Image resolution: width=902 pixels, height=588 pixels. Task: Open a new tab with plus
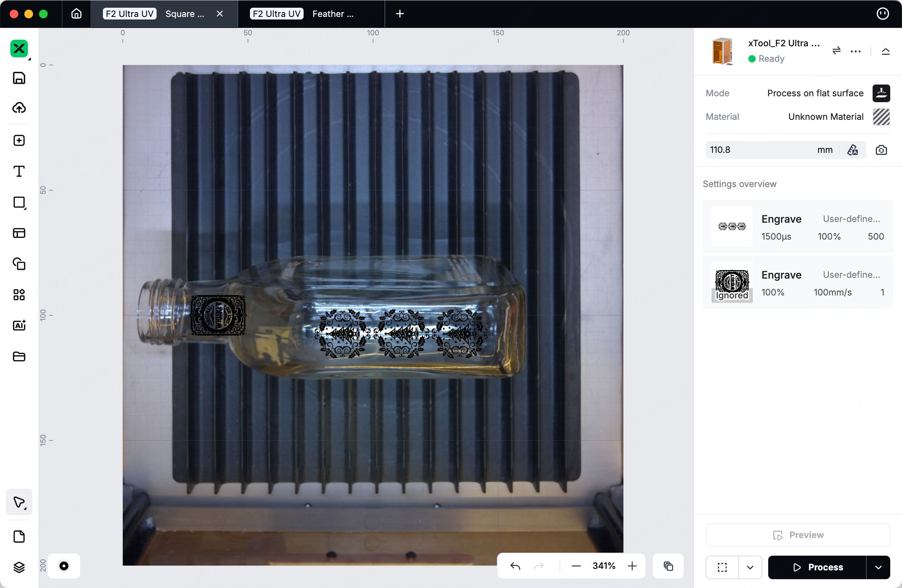pyautogui.click(x=400, y=14)
